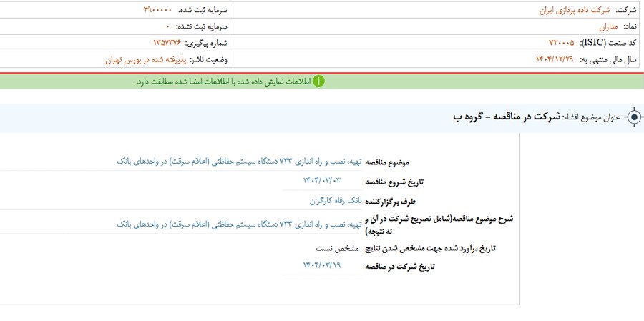Click estimated result date مشخص نیست
This screenshot has height=321, width=644.
(x=337, y=248)
